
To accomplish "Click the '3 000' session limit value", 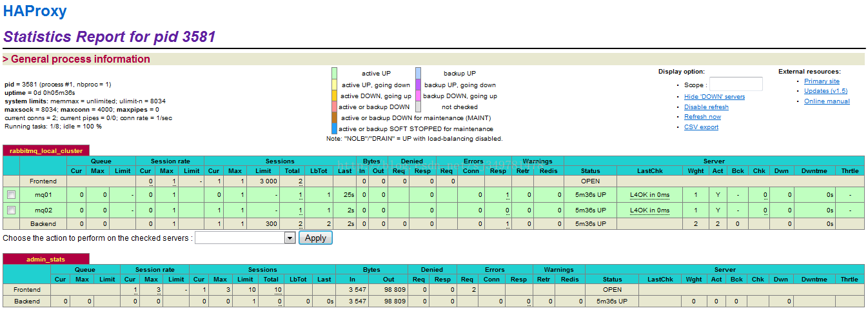I will (267, 181).
